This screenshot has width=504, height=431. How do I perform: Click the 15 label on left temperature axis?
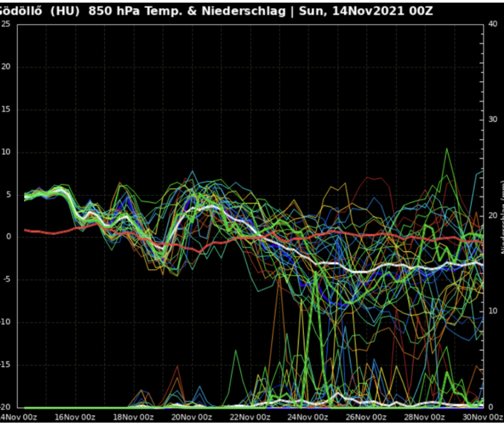[x=6, y=109]
